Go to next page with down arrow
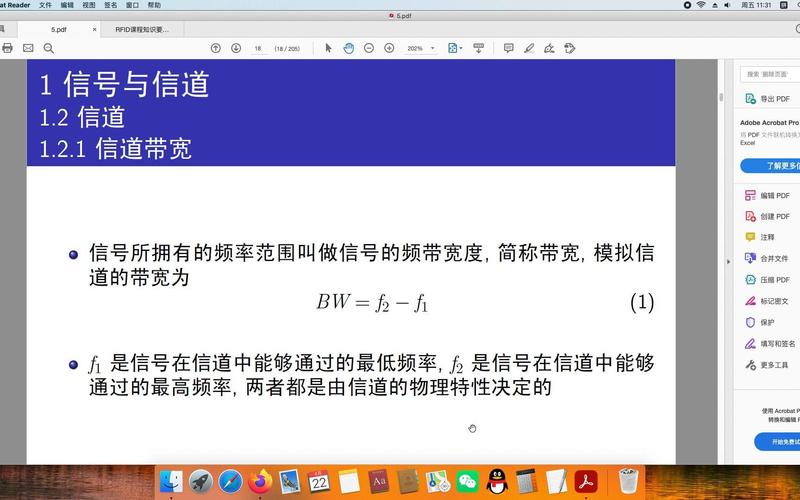800x500 pixels. tap(236, 48)
